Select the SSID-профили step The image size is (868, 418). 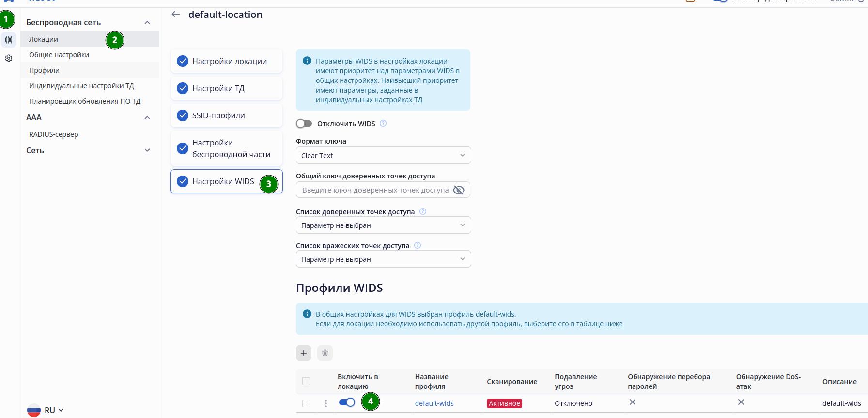(x=226, y=115)
